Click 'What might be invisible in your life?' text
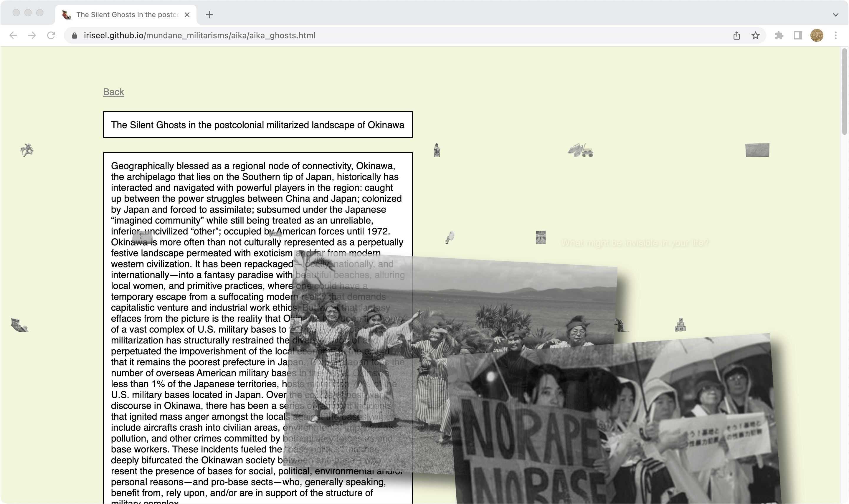The width and height of the screenshot is (849, 504). pos(635,243)
